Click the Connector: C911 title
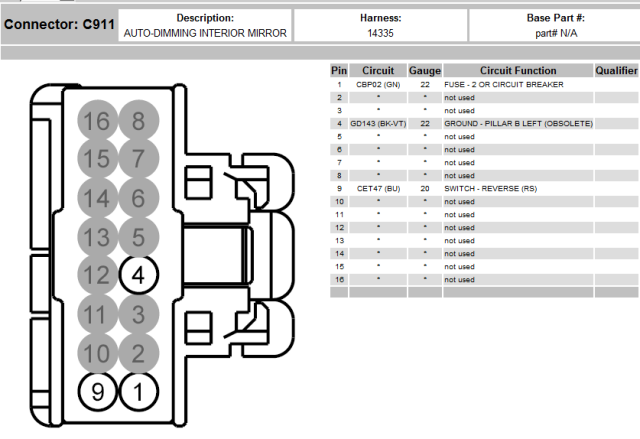Screen dimensions: 640x439 tap(58, 24)
